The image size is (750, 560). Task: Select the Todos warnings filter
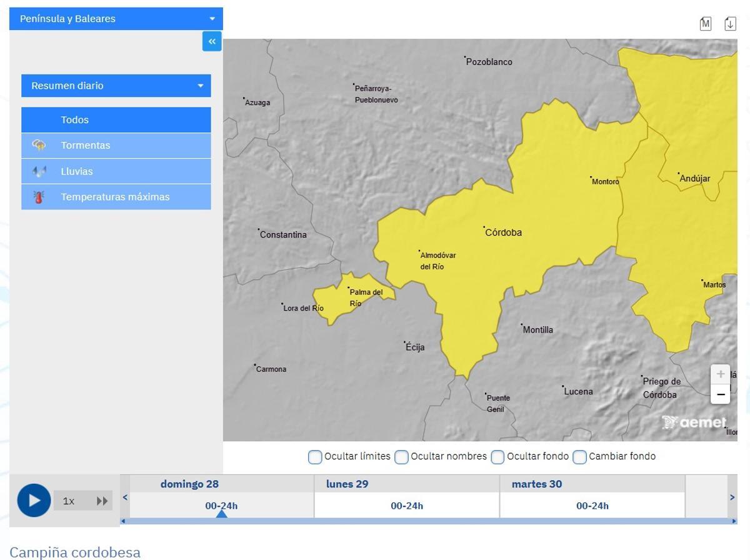pyautogui.click(x=116, y=119)
